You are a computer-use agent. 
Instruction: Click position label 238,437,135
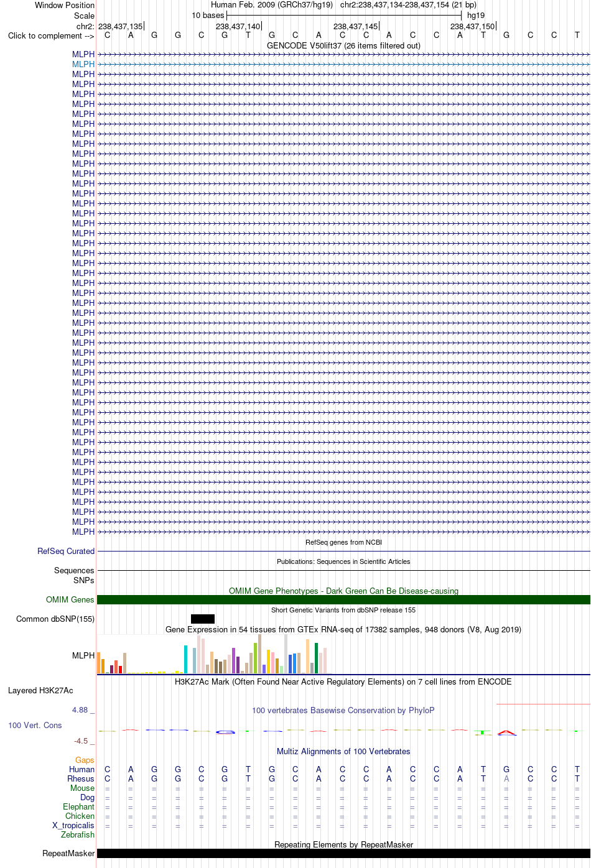tap(120, 26)
